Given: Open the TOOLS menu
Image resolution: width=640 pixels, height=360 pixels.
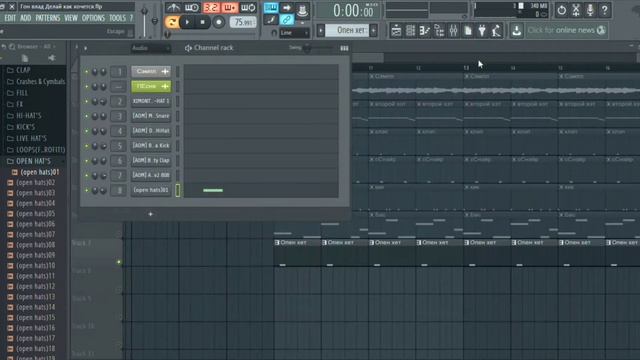Looking at the screenshot, I should tap(117, 18).
